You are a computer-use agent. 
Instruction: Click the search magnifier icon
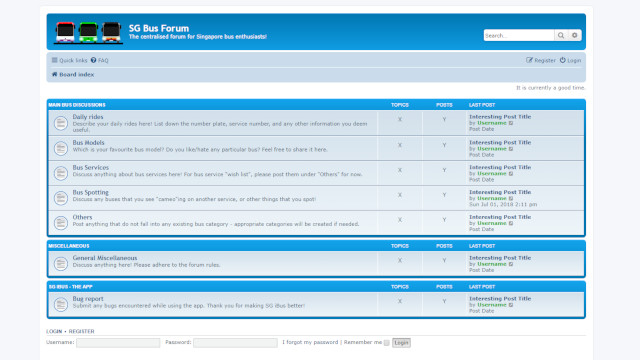click(561, 36)
